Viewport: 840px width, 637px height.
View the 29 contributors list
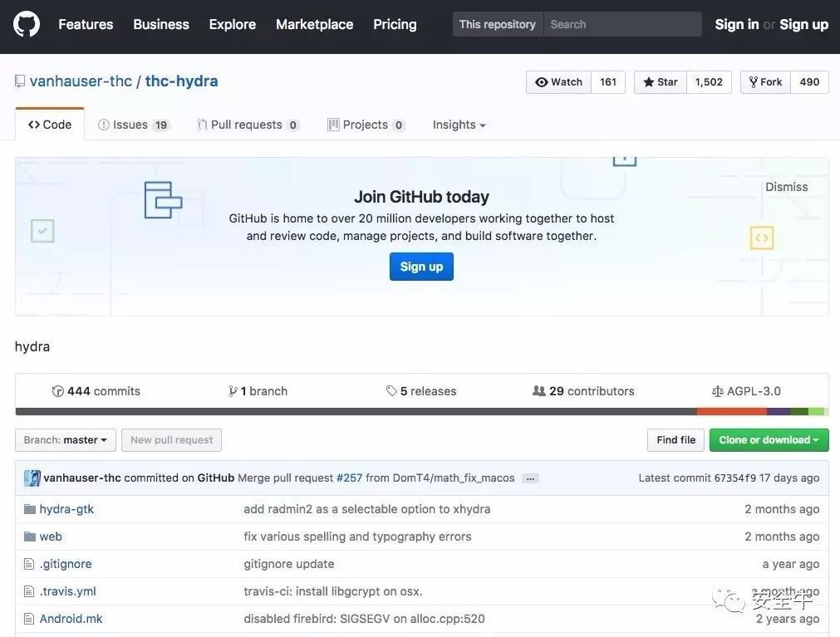coord(583,391)
